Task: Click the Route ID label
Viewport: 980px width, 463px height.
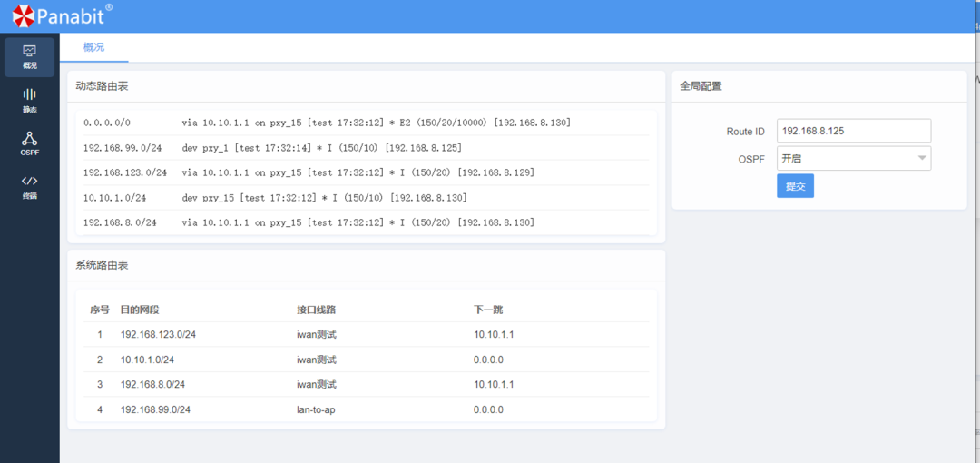Action: pos(745,132)
